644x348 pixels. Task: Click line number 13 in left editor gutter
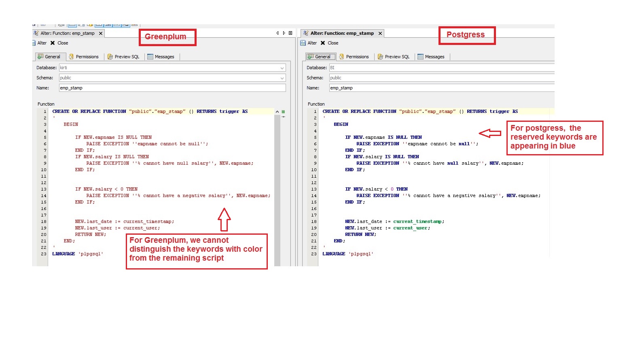(44, 189)
